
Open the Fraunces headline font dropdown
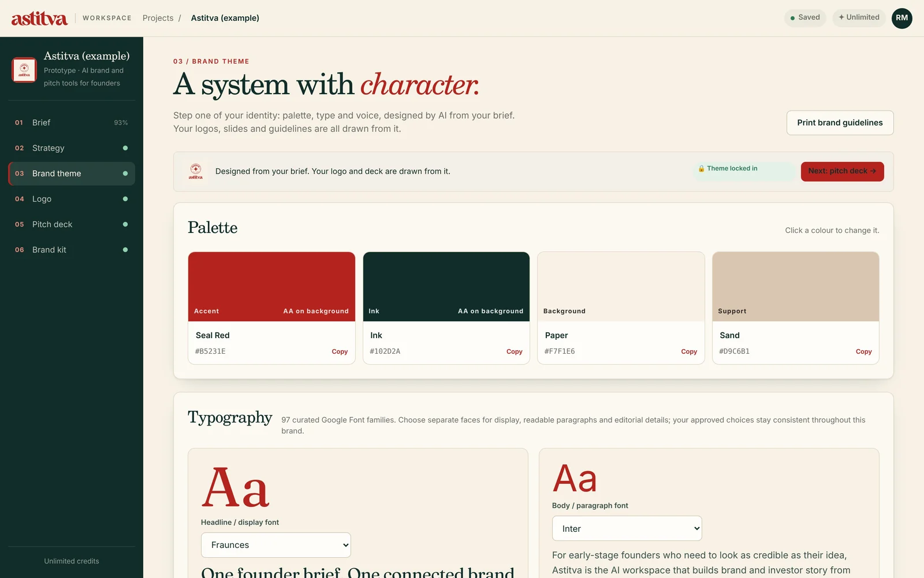276,545
